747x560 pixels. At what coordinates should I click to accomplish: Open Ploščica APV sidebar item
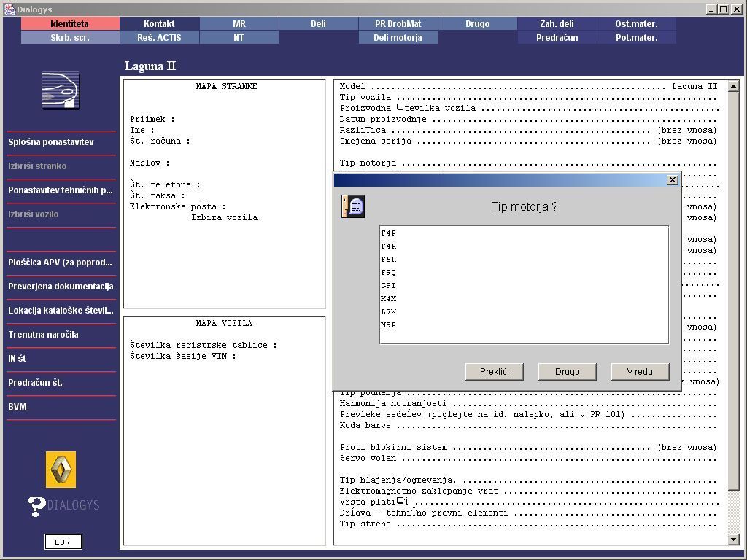tap(61, 262)
